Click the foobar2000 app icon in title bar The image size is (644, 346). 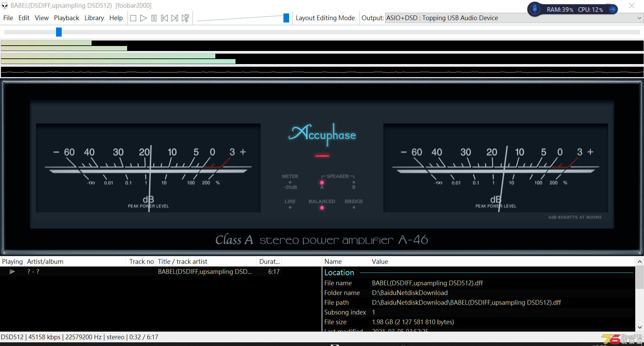(5, 5)
